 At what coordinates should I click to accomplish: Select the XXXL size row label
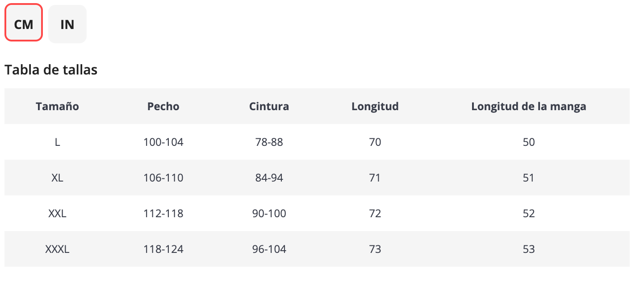(x=57, y=249)
